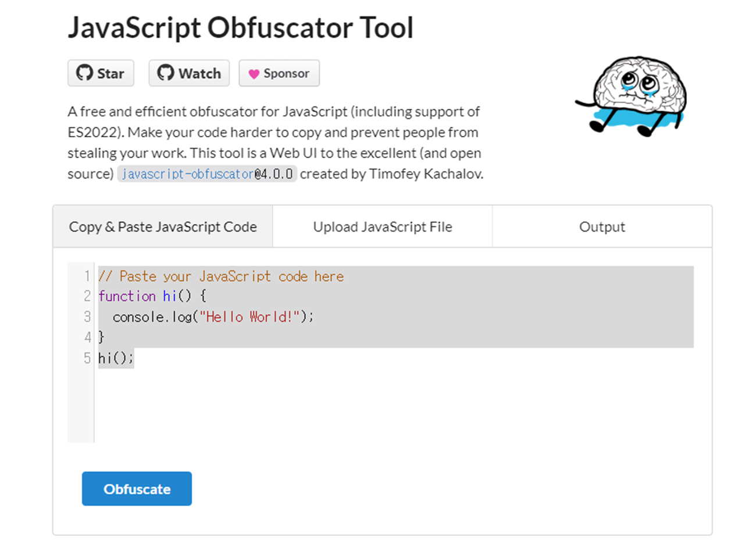Click the line "function hi() {"
Viewport: 756px width, 541px height.
tap(152, 296)
